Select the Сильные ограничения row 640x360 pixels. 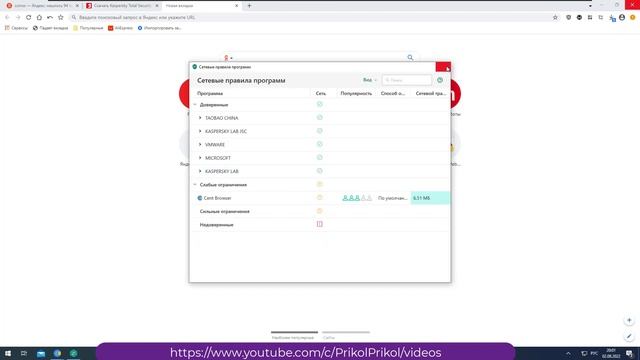(x=320, y=211)
